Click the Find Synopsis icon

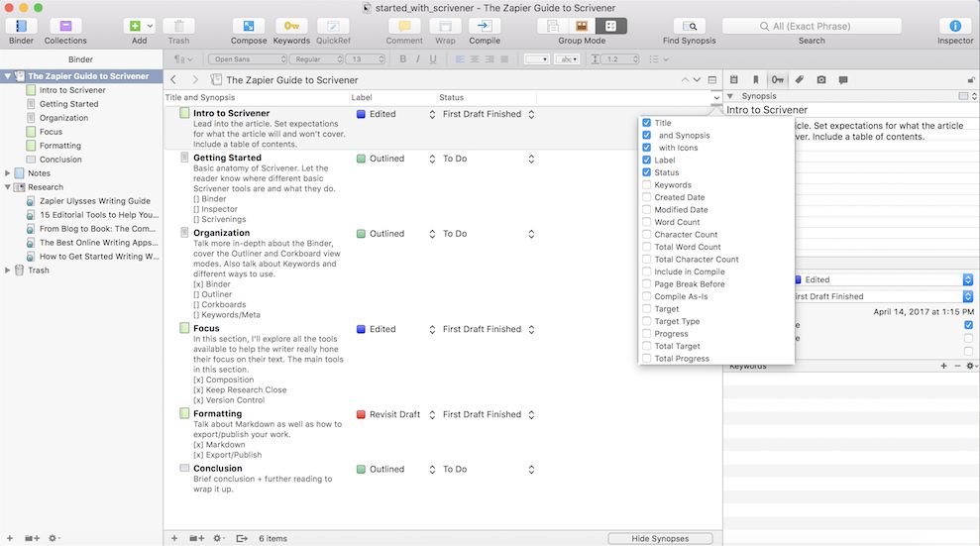click(690, 26)
